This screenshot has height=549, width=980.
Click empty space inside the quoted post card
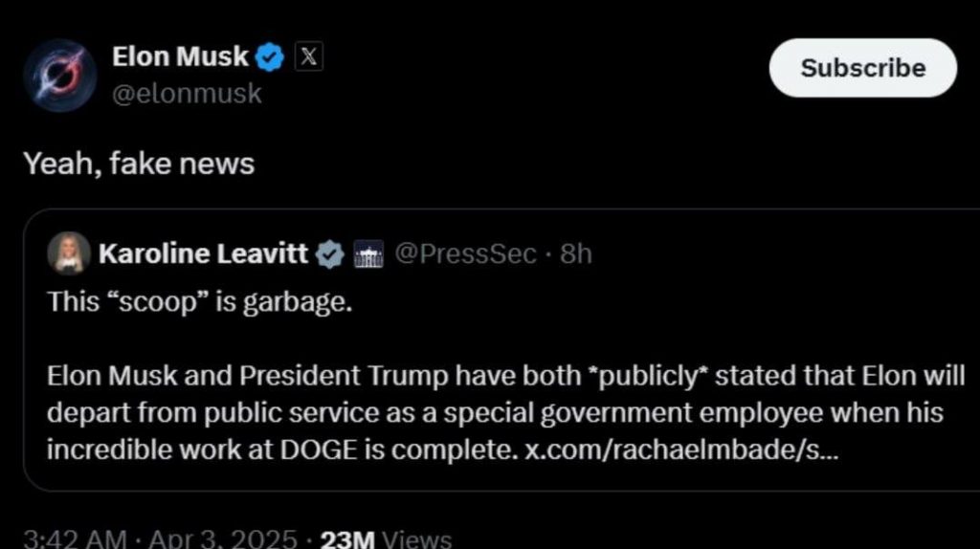pos(766,306)
